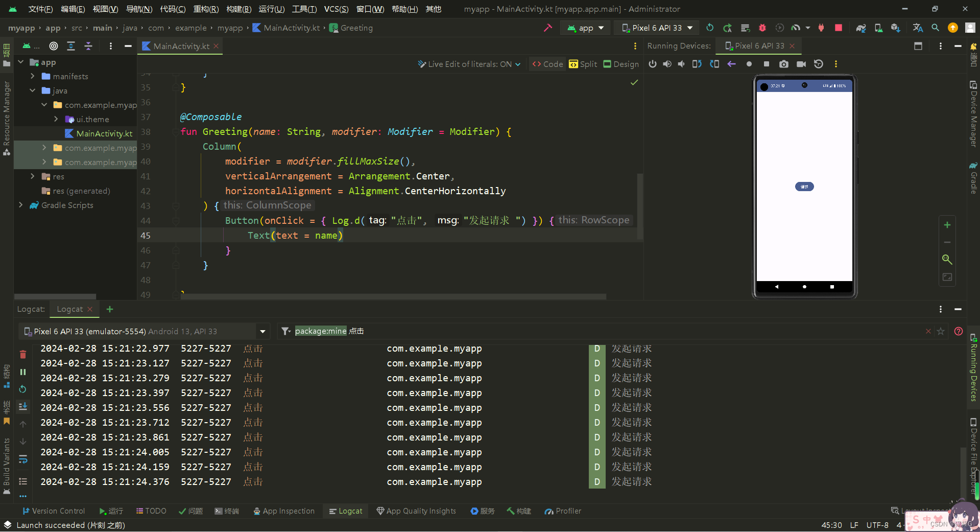This screenshot has width=980, height=532.
Task: Click Sync Project with Gradle Files icon
Action: tap(861, 28)
